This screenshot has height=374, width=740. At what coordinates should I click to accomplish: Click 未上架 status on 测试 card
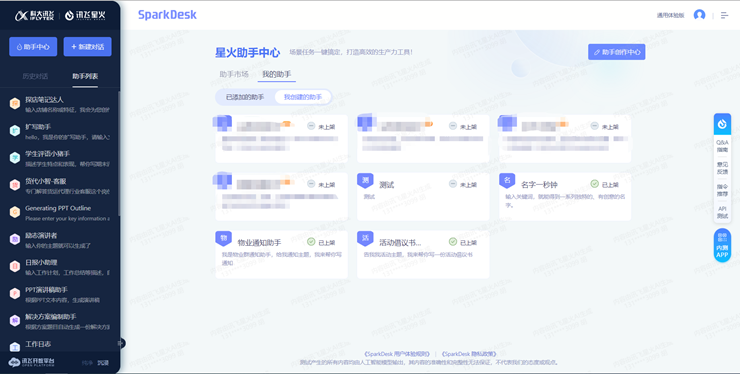[x=463, y=185]
